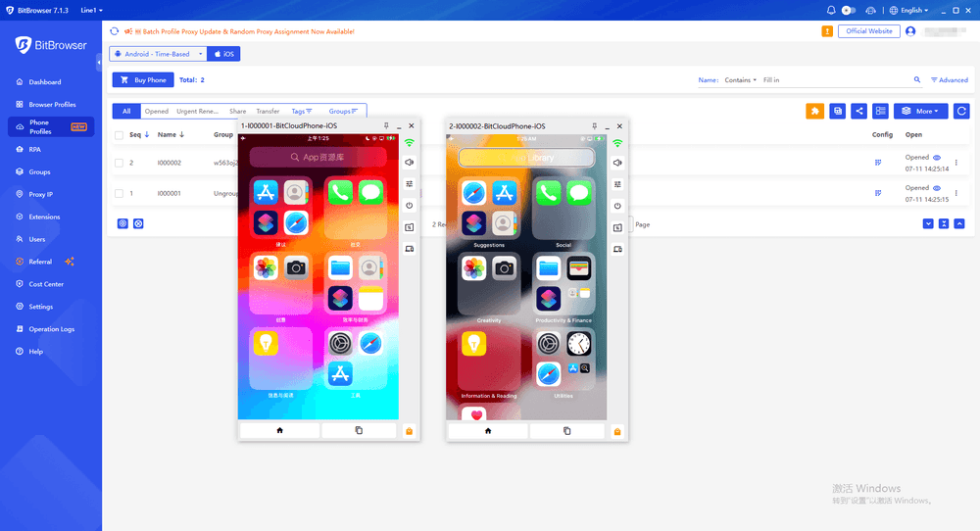Click the Buy Phone button
Viewport: 980px width, 531px height.
[x=143, y=80]
